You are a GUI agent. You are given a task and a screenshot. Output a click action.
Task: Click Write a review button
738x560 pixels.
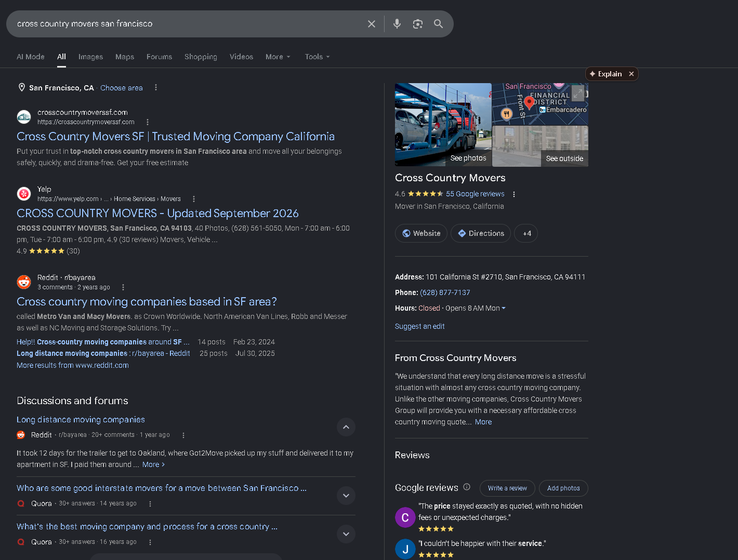click(x=507, y=488)
